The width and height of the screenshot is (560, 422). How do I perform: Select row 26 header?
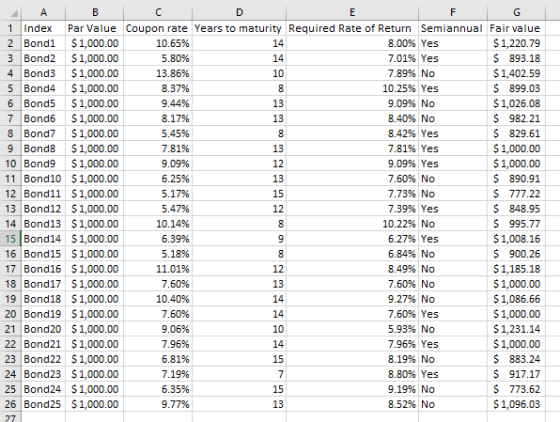(11, 404)
